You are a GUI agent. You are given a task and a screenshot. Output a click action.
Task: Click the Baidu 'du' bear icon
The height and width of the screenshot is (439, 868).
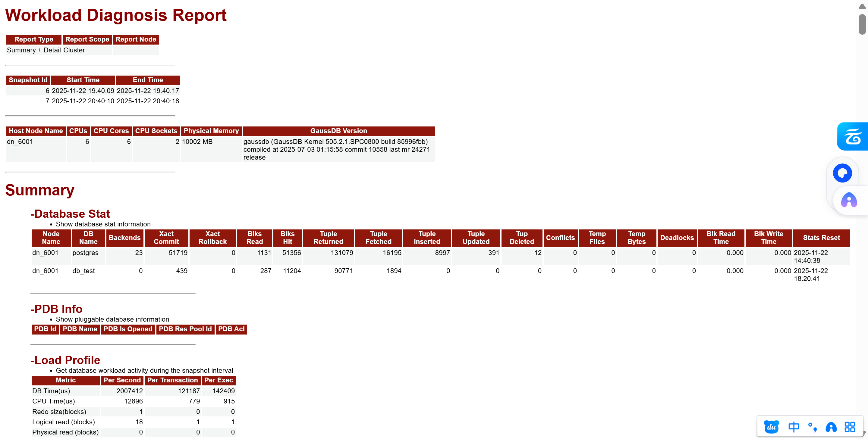[x=771, y=427]
